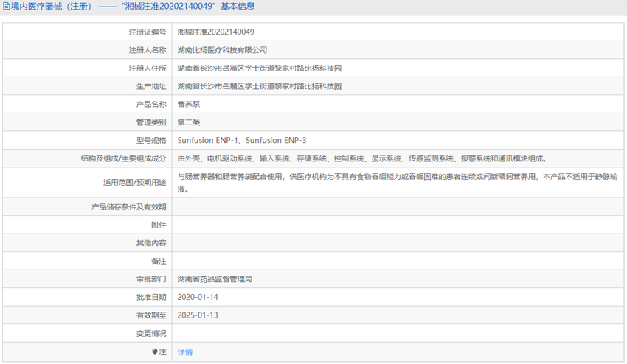Select approval date 2020-01-14
This screenshot has height=364, width=627.
coord(198,297)
